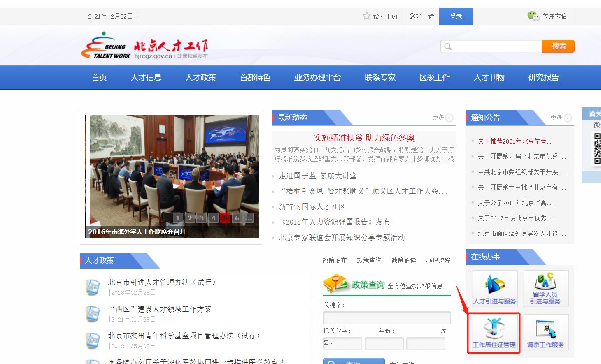Click document icon beside “两区”建设人才领域工作方案

pos(93,314)
